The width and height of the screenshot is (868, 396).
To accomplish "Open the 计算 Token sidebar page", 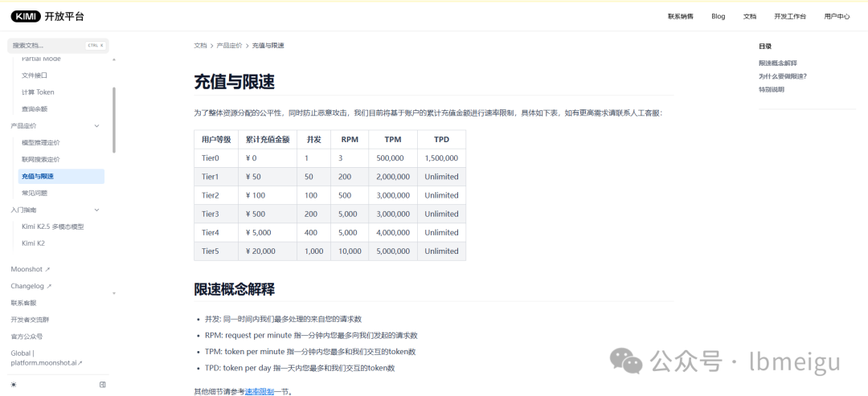I will pyautogui.click(x=38, y=92).
